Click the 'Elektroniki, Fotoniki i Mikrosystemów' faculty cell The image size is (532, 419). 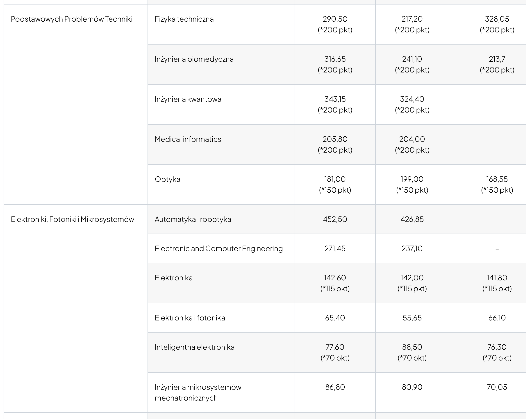click(x=73, y=219)
